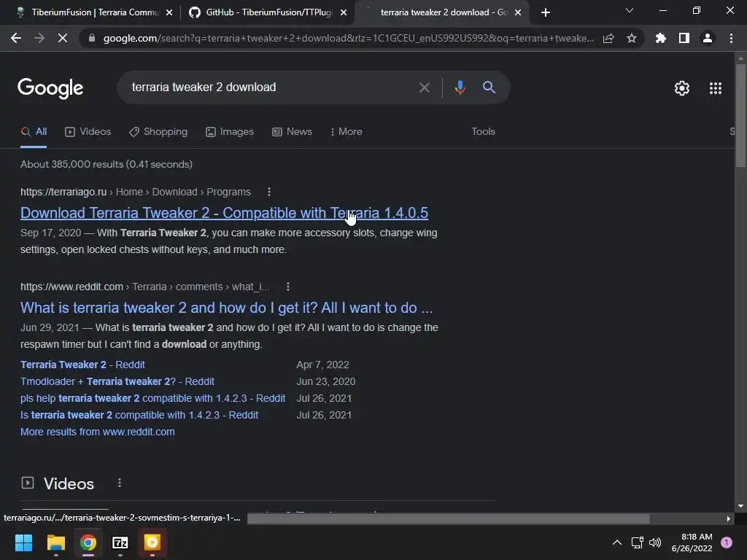The width and height of the screenshot is (747, 560).
Task: Click the vertical scrollbar thumb
Action: point(740,115)
